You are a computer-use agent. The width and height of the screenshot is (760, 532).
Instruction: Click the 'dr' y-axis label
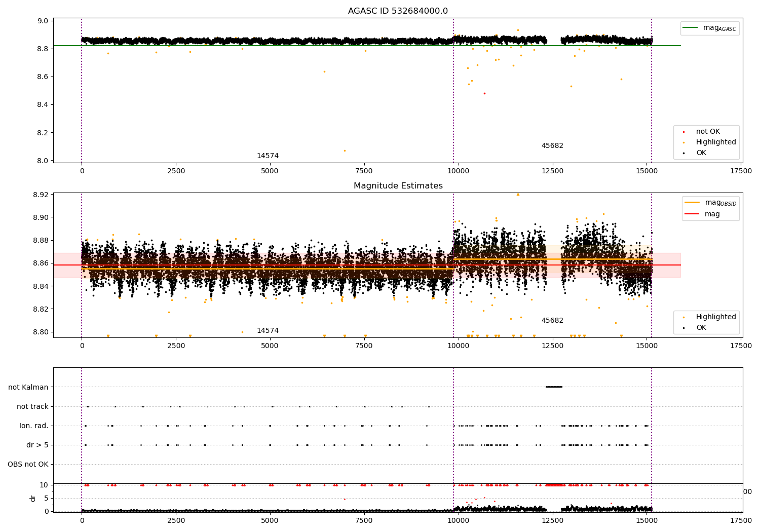(33, 498)
